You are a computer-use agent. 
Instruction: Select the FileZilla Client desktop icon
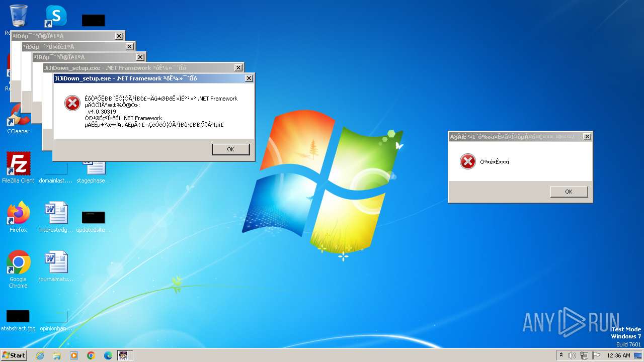(x=18, y=167)
